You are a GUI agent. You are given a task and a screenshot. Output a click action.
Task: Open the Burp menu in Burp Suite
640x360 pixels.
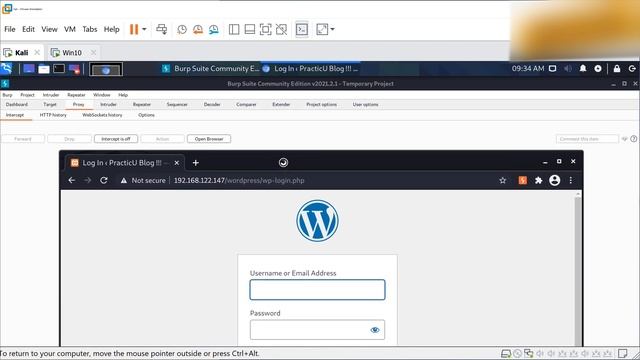point(7,95)
